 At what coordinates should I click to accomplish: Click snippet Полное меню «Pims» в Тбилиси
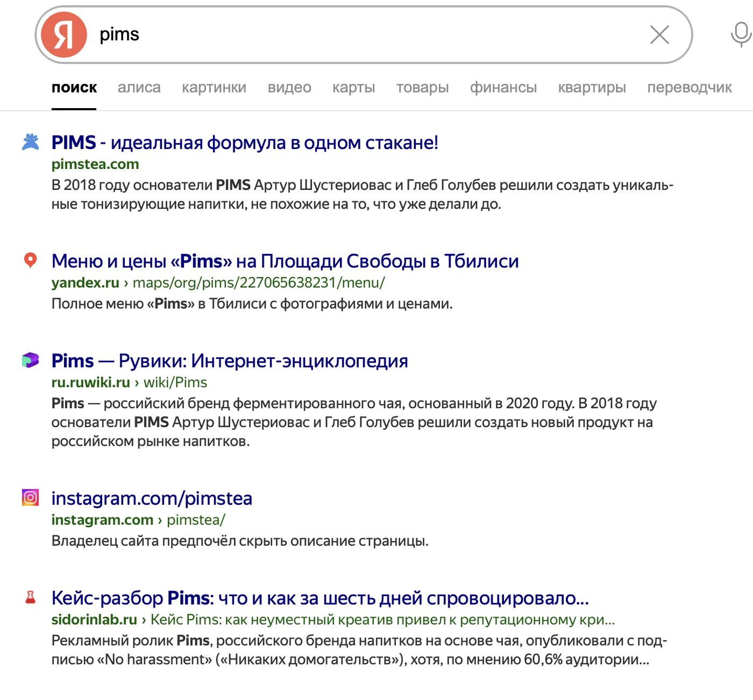252,303
